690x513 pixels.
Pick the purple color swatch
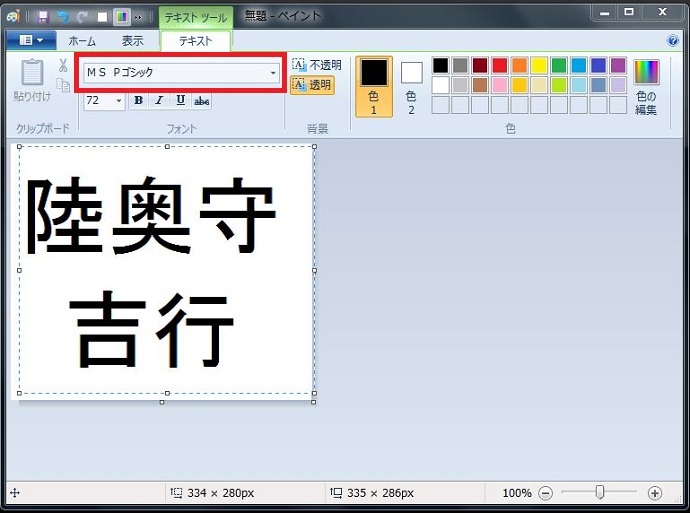tap(618, 66)
